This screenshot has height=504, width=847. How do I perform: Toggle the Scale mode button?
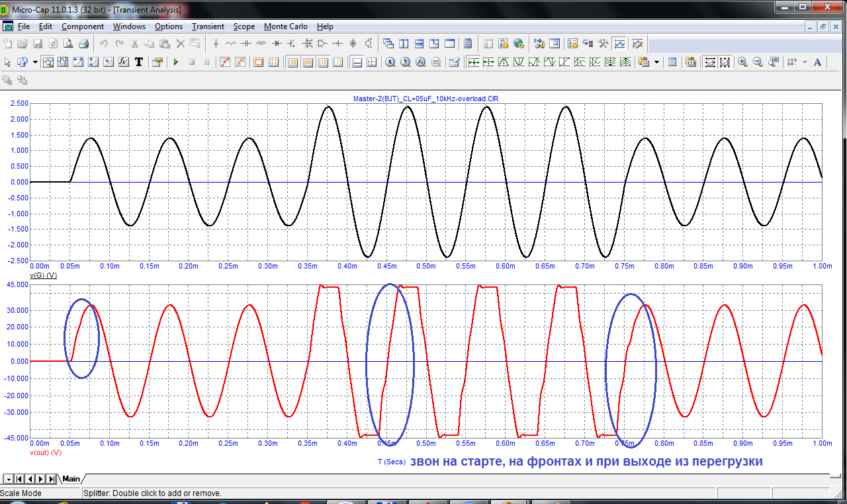[48, 62]
